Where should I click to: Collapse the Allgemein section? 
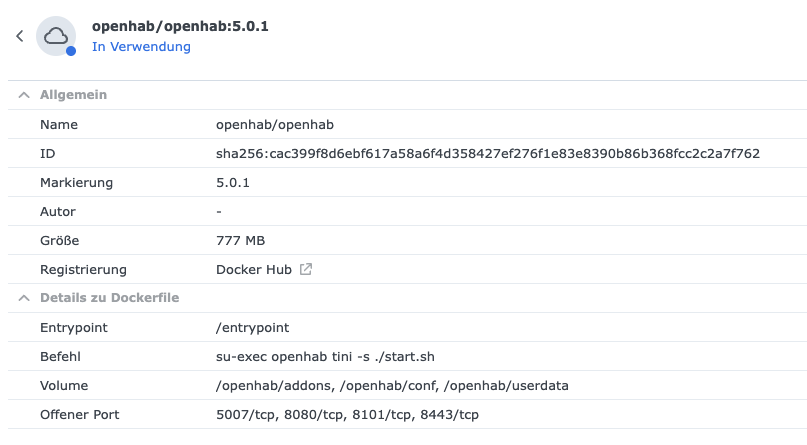22,95
